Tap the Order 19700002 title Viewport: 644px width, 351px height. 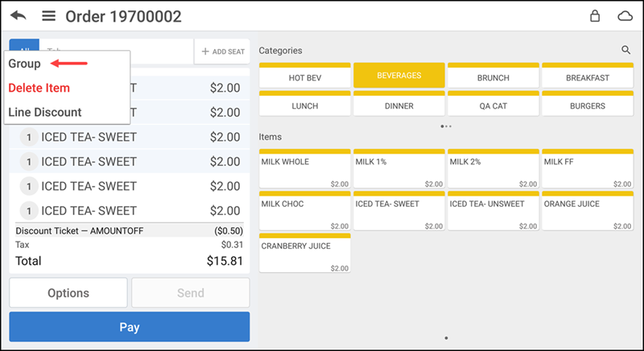124,16
